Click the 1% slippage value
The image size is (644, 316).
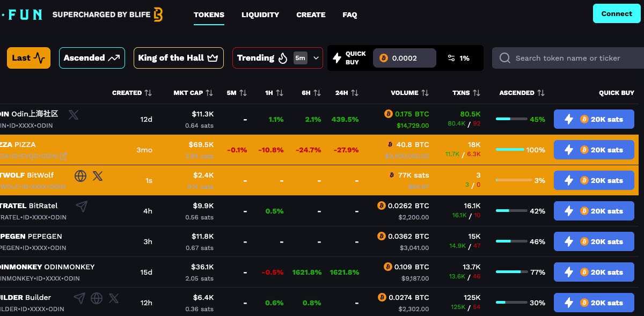(x=465, y=58)
